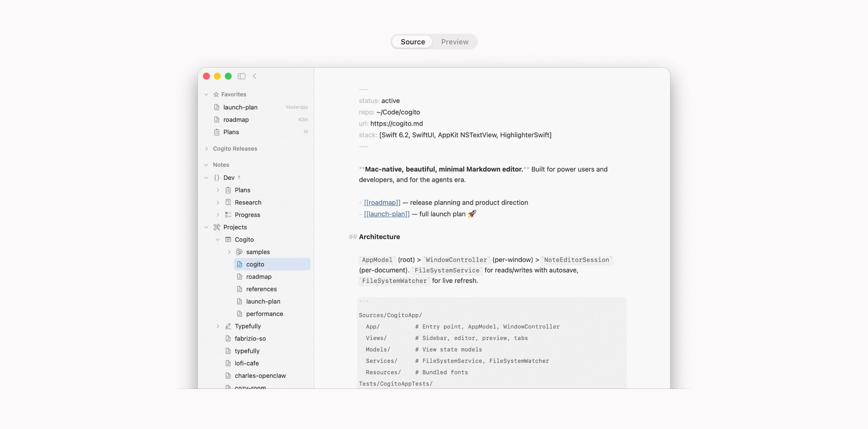Switch to Source view tab
Screen dimensions: 868x429
pos(412,42)
